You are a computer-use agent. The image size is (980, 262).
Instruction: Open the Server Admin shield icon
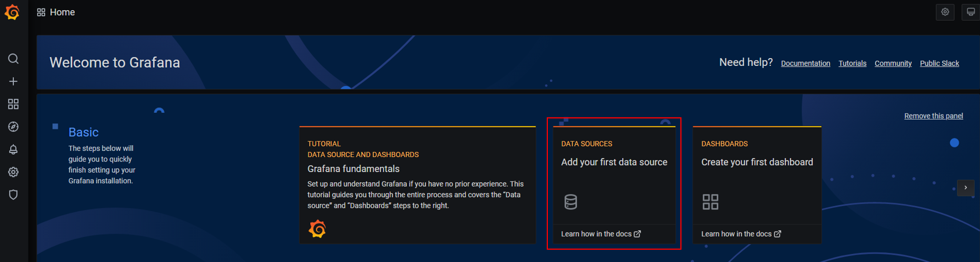pos(13,195)
